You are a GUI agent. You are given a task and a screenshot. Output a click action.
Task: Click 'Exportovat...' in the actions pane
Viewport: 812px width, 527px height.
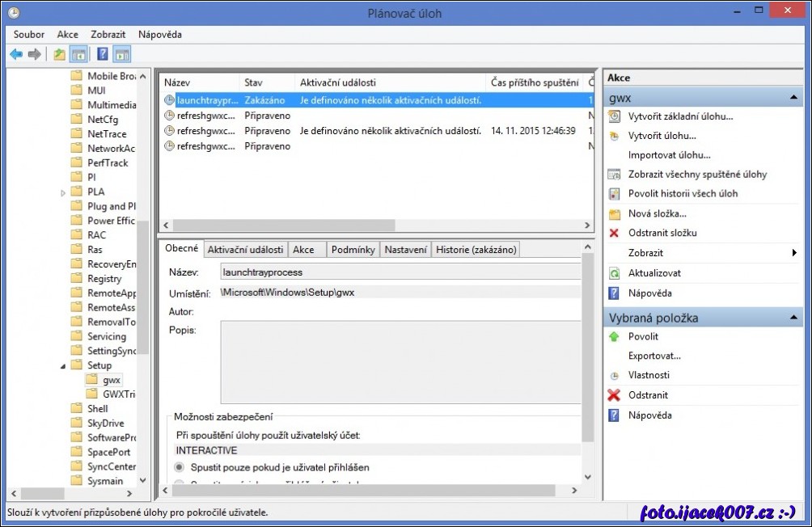tap(654, 356)
